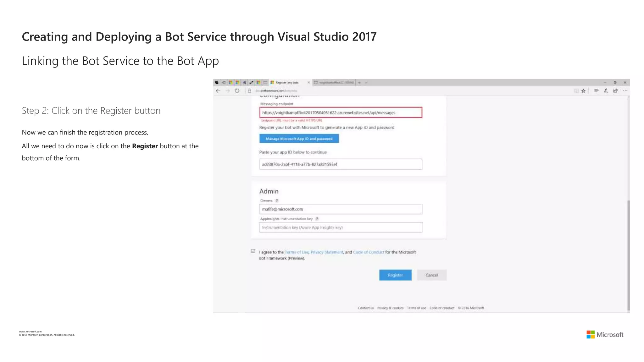This screenshot has height=362, width=644.
Task: Click the Cancel button
Action: (x=431, y=275)
